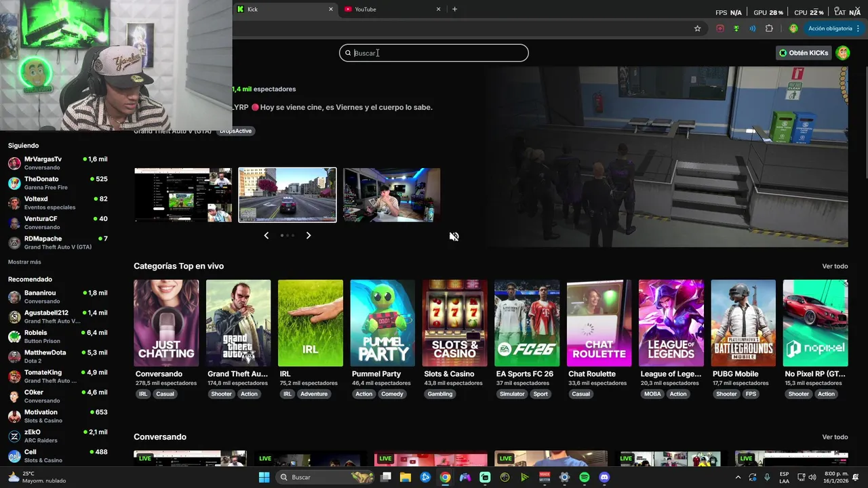Open Kick user avatar menu
This screenshot has width=868, height=488.
[x=843, y=53]
